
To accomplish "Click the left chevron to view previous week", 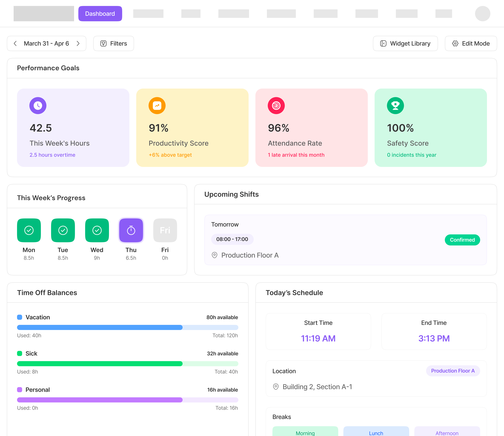I will click(15, 43).
